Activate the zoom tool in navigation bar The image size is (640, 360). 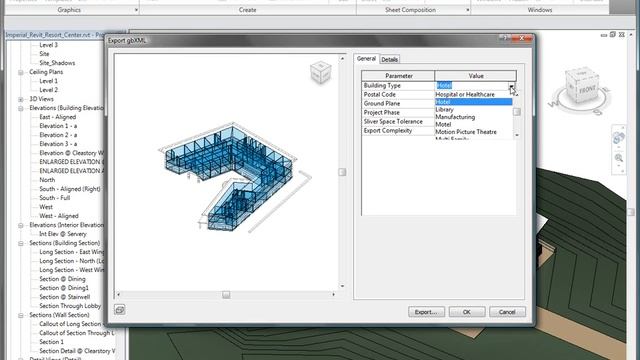(619, 158)
